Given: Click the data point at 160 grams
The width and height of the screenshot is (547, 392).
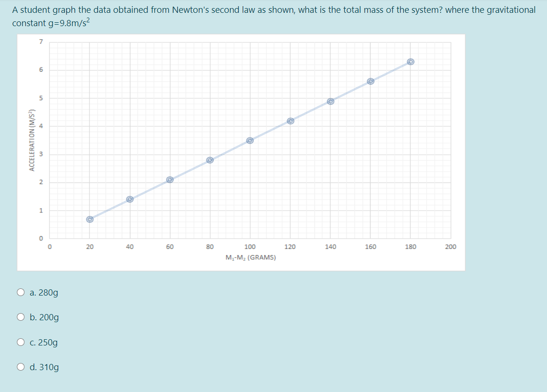Looking at the screenshot, I should [371, 81].
